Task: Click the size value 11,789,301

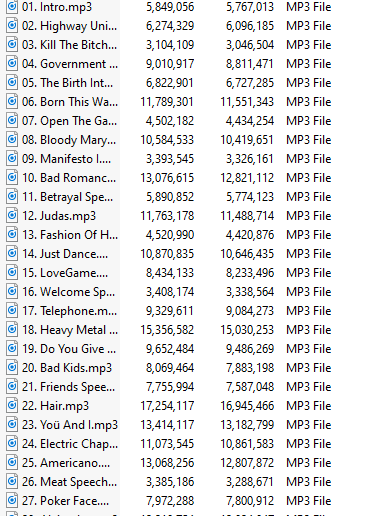Action: pyautogui.click(x=167, y=102)
